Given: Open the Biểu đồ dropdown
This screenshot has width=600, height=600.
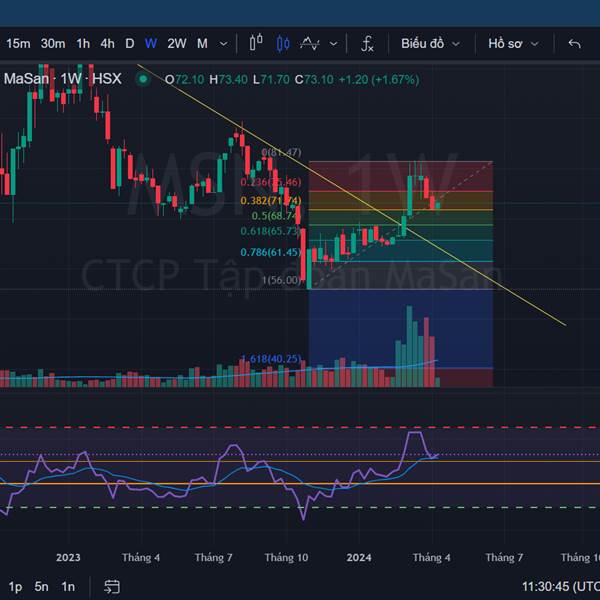Looking at the screenshot, I should [x=430, y=44].
